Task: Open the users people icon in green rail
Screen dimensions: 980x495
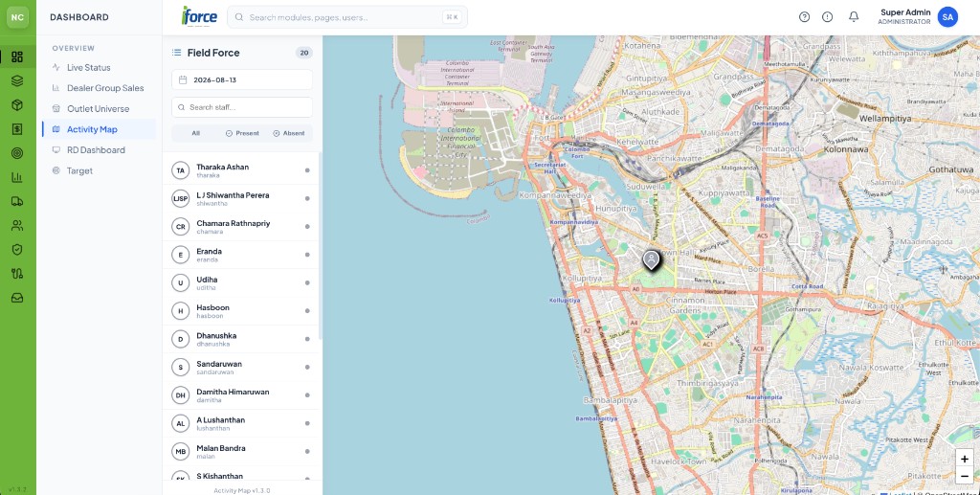Action: point(17,226)
